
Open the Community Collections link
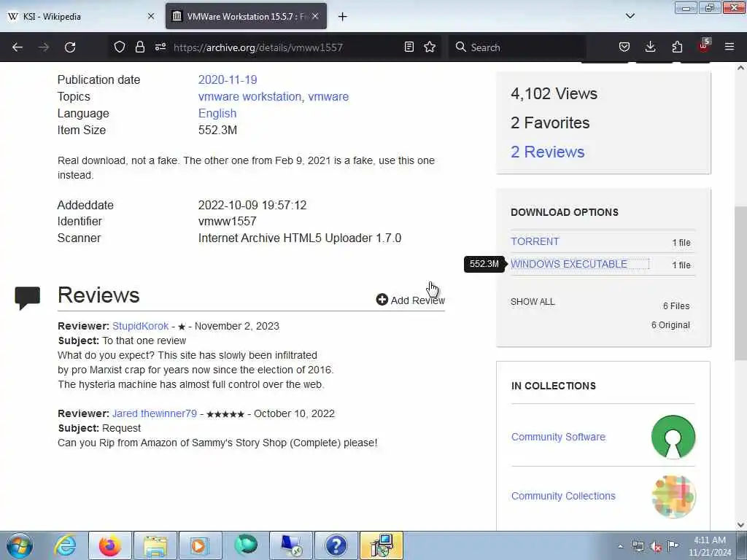(x=563, y=496)
